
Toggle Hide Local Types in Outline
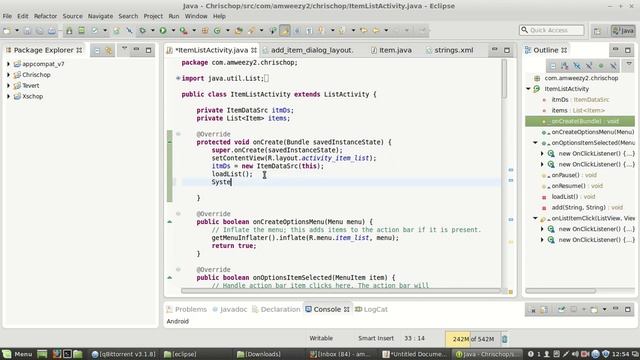[613, 66]
